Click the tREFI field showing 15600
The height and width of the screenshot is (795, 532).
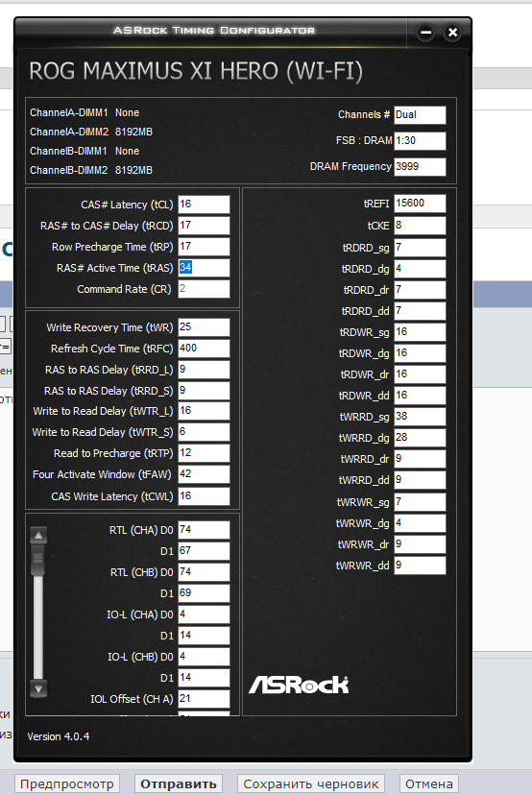420,204
